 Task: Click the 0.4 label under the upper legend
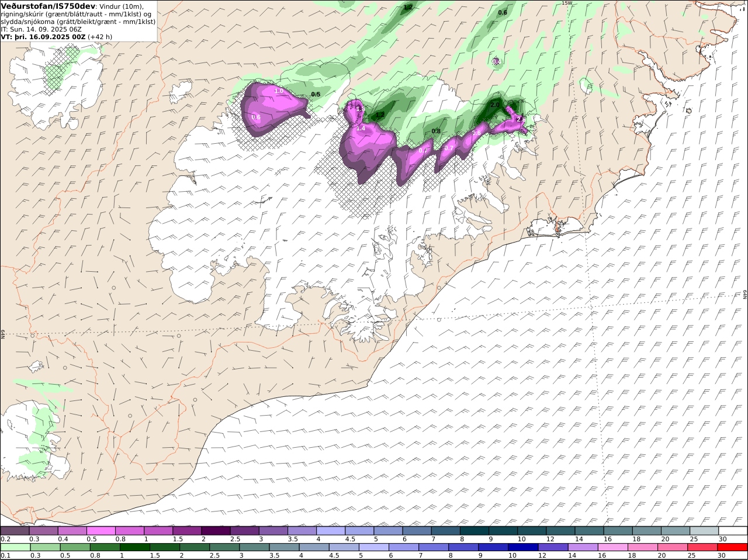point(63,539)
